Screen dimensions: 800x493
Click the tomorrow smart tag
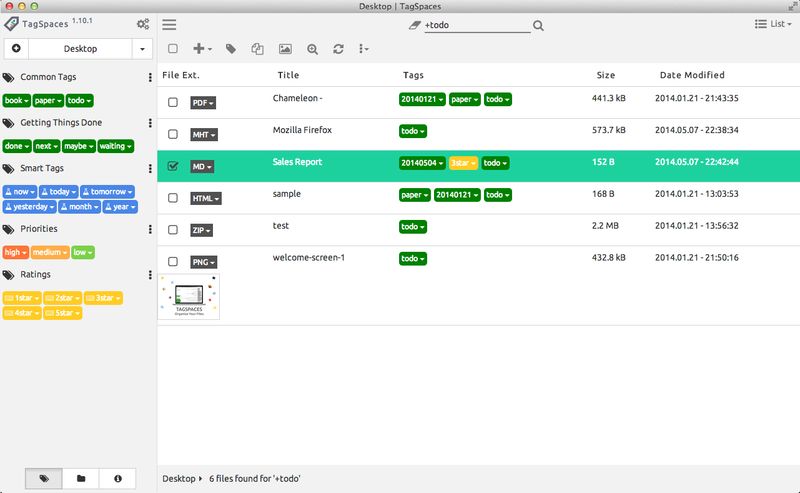coord(107,191)
